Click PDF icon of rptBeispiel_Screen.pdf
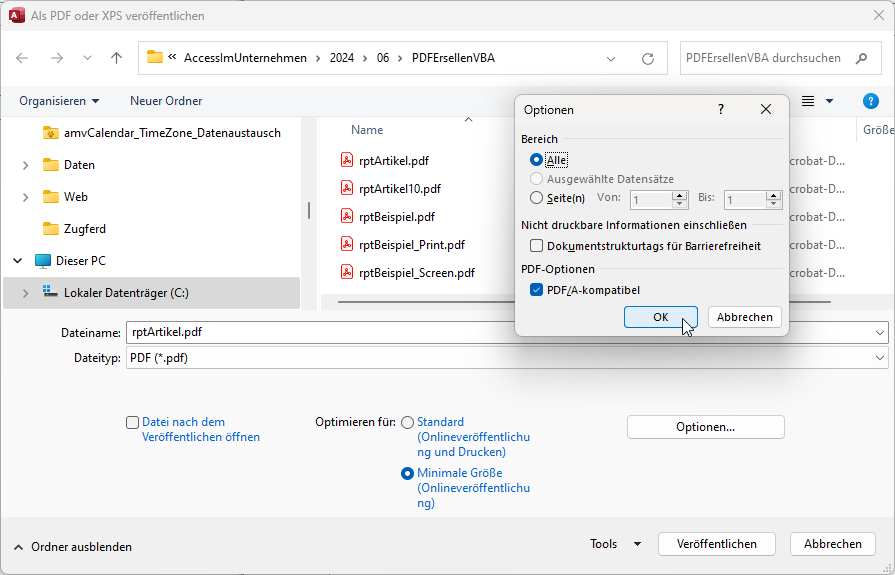This screenshot has height=575, width=895. (346, 272)
